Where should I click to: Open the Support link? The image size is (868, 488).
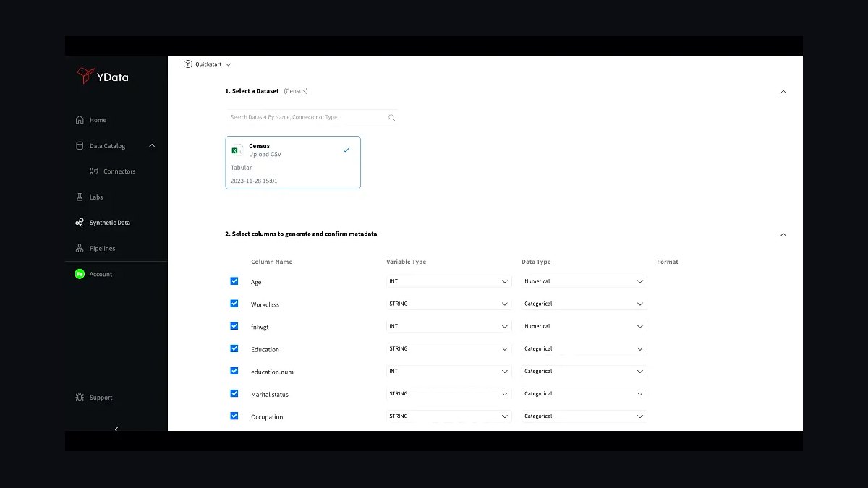coord(101,398)
